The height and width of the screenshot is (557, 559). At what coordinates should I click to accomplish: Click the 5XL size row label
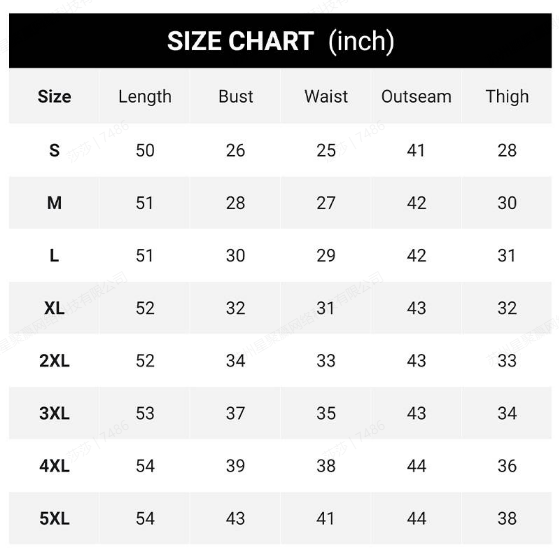pos(55,518)
